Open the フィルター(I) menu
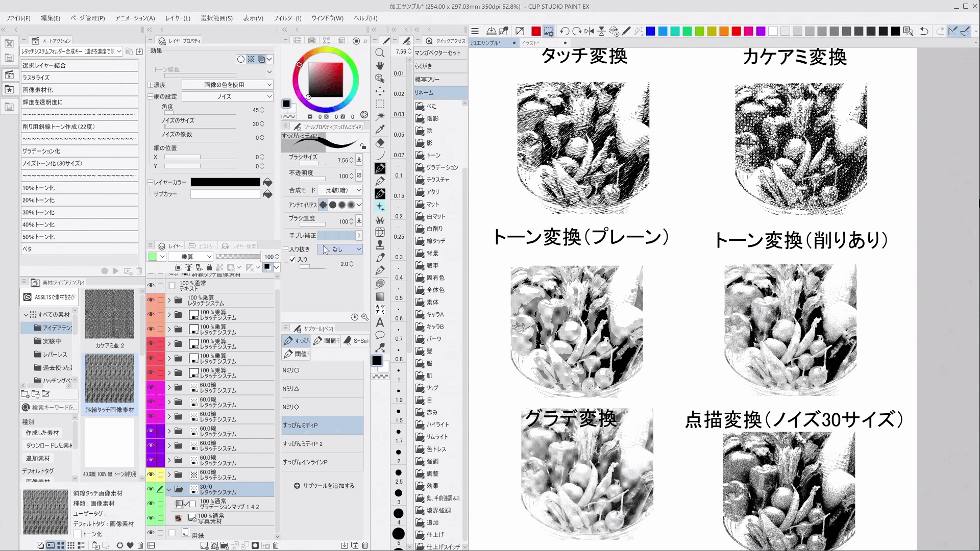Image resolution: width=980 pixels, height=551 pixels. click(287, 18)
